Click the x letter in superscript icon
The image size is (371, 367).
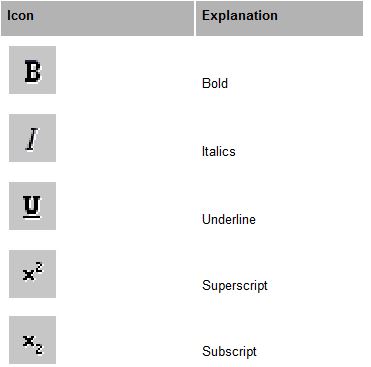(x=29, y=275)
